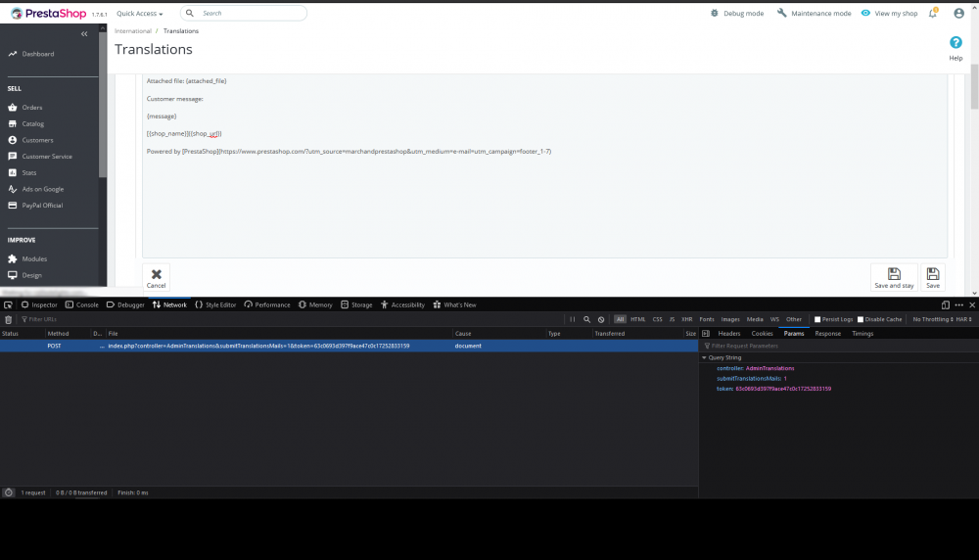Enable Persist Logs checkbox
The image size is (979, 560).
click(x=817, y=319)
